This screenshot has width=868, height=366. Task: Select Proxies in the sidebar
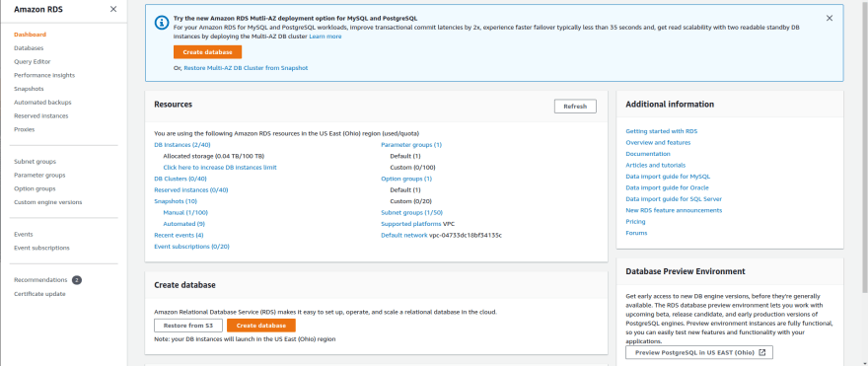click(x=25, y=129)
